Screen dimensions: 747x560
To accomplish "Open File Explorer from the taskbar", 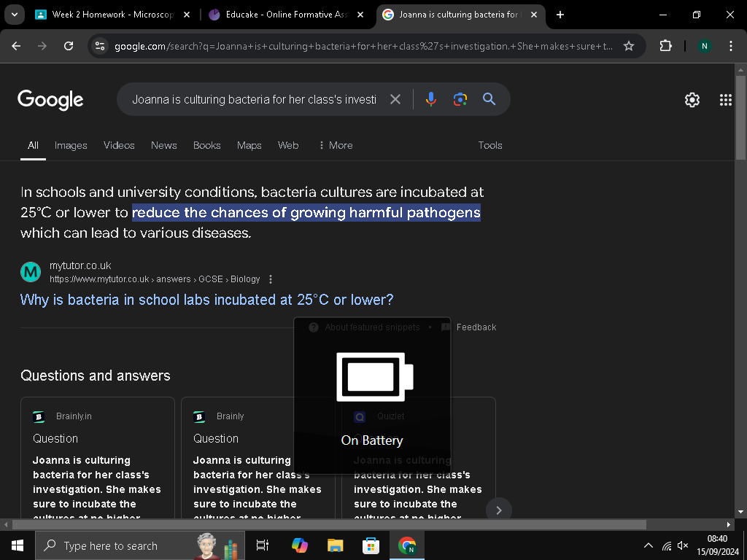I will pos(336,545).
